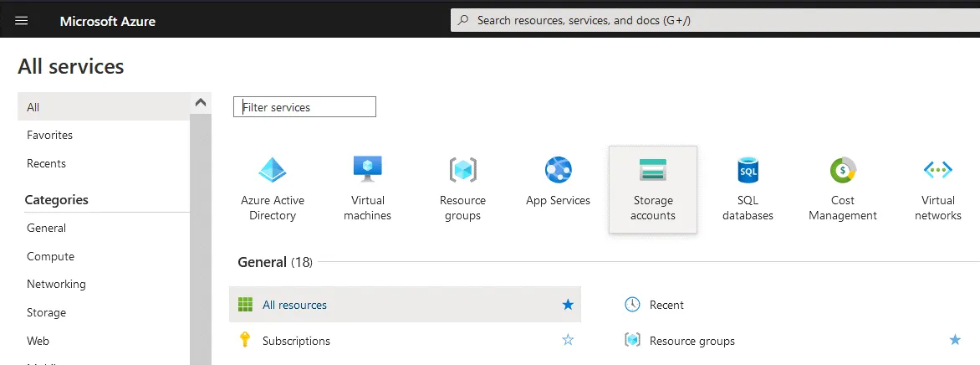
Task: Open Cost Management icon
Action: pyautogui.click(x=842, y=171)
